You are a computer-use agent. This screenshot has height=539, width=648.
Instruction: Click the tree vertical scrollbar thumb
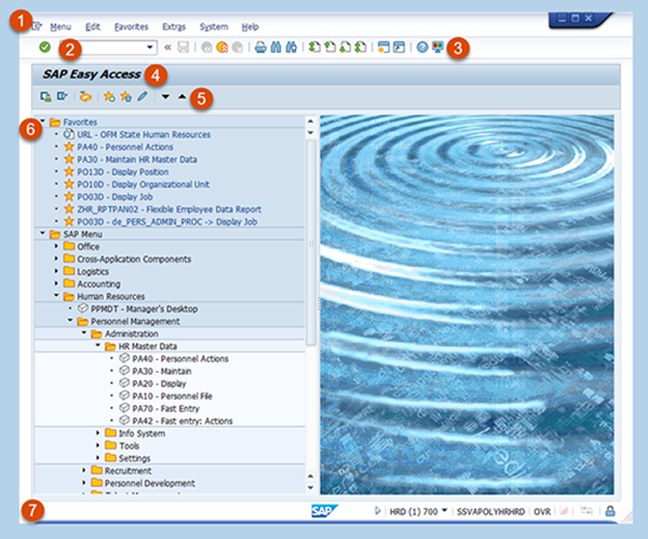coord(311,243)
